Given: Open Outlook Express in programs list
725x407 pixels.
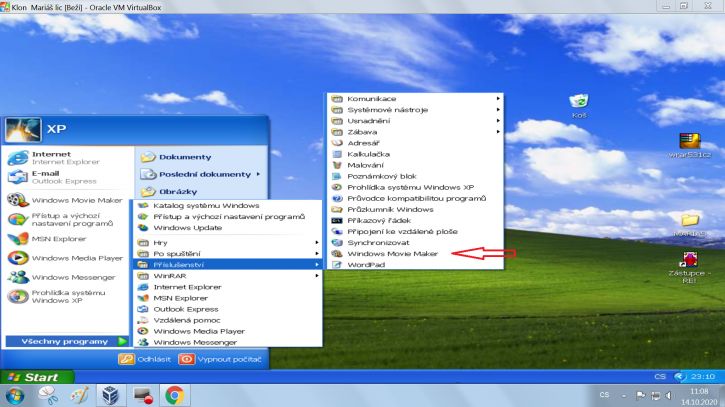Looking at the screenshot, I should point(227,309).
